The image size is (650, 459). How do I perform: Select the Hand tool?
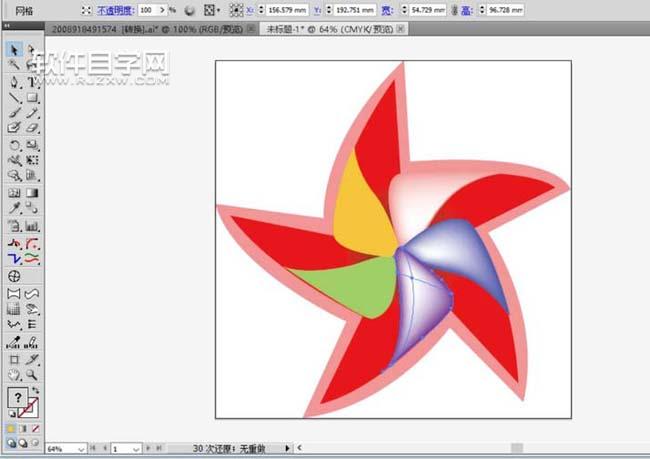coord(15,374)
